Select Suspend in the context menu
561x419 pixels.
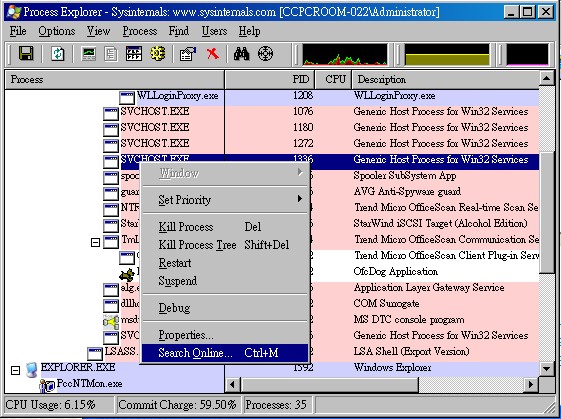(x=225, y=281)
